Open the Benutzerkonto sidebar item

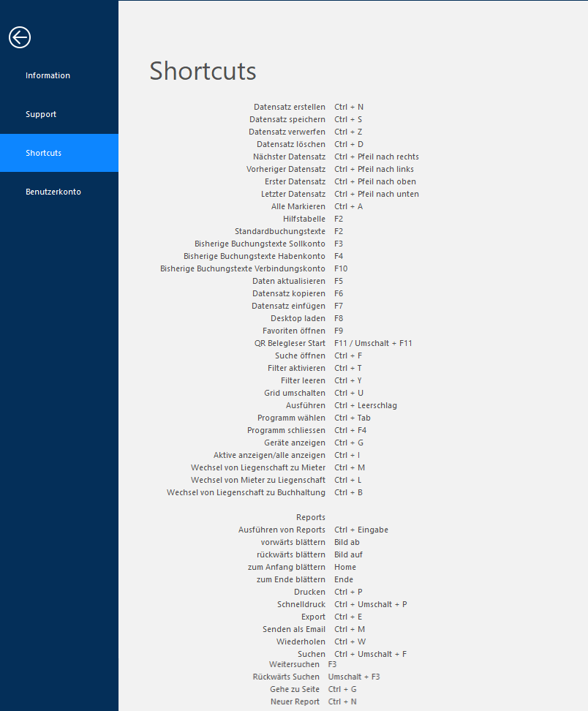point(53,192)
